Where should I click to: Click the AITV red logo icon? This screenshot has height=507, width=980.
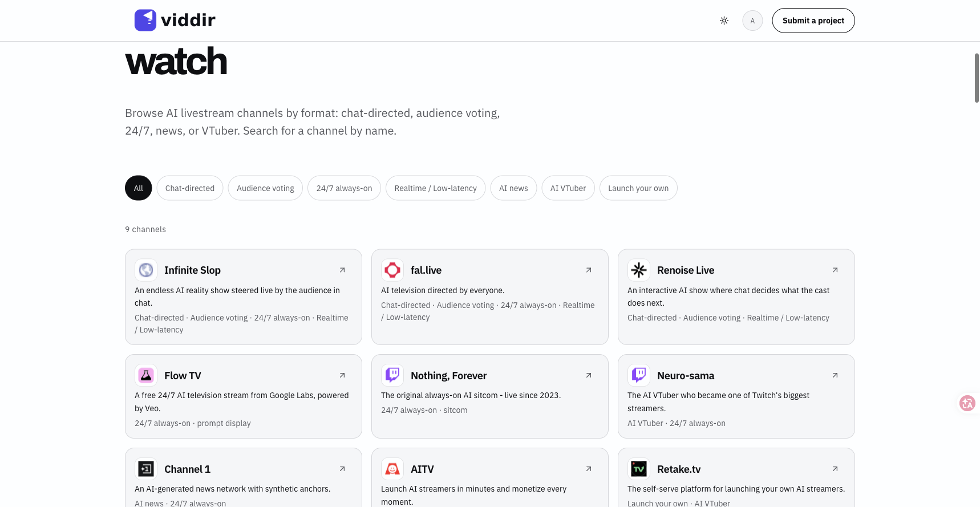click(392, 469)
